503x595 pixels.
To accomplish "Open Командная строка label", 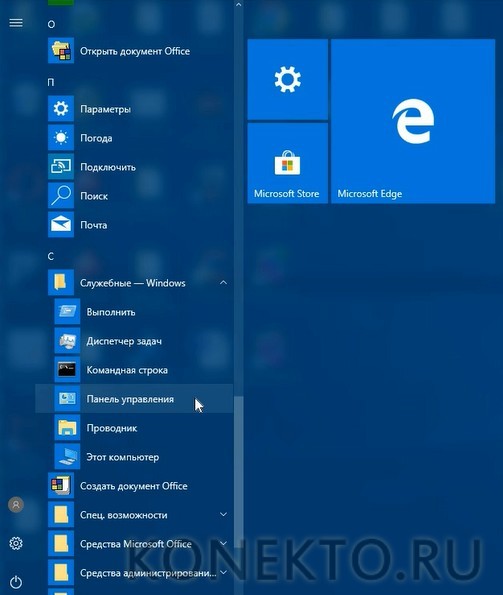I will coord(127,370).
